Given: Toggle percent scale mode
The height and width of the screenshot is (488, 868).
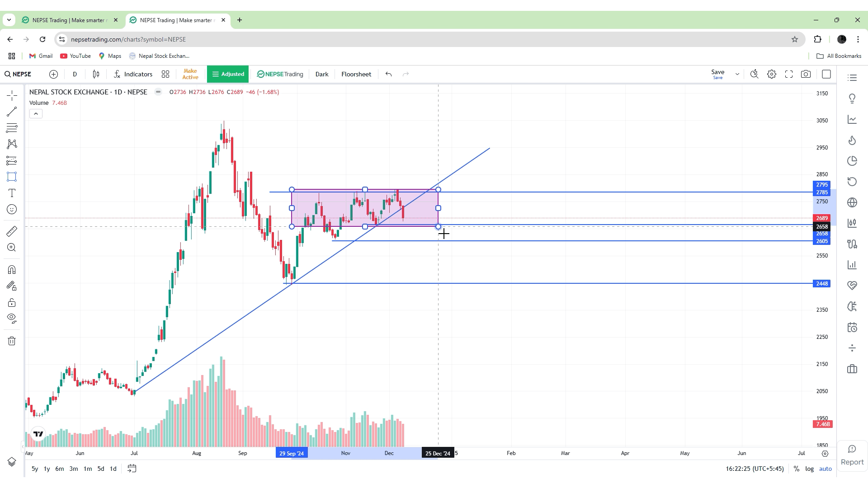Looking at the screenshot, I should pyautogui.click(x=797, y=469).
